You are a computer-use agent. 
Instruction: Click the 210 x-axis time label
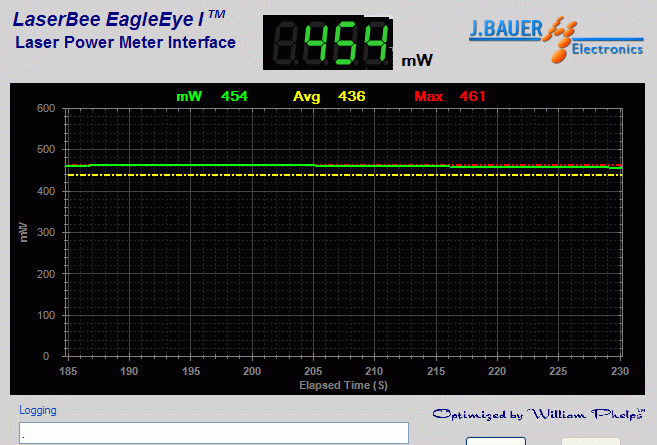[x=374, y=371]
